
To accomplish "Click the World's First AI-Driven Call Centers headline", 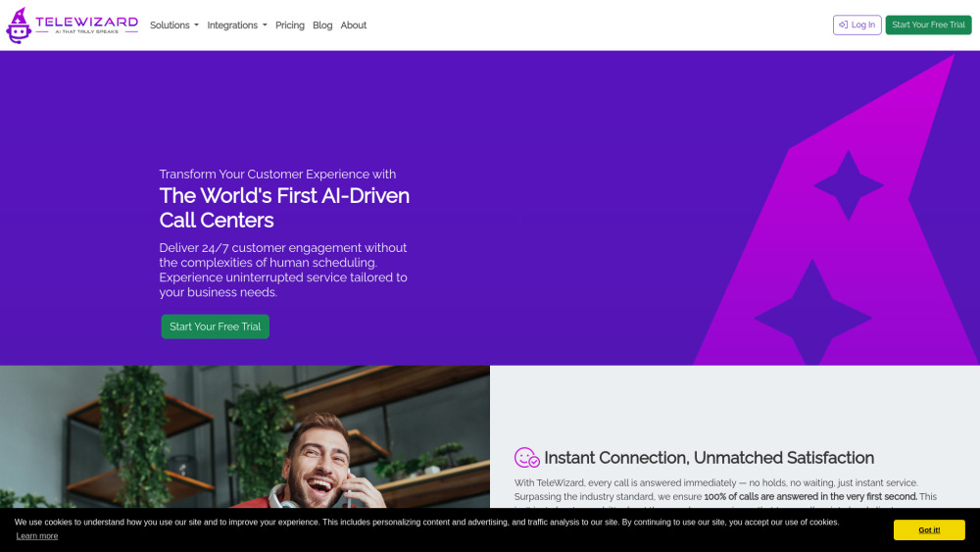I will click(284, 207).
